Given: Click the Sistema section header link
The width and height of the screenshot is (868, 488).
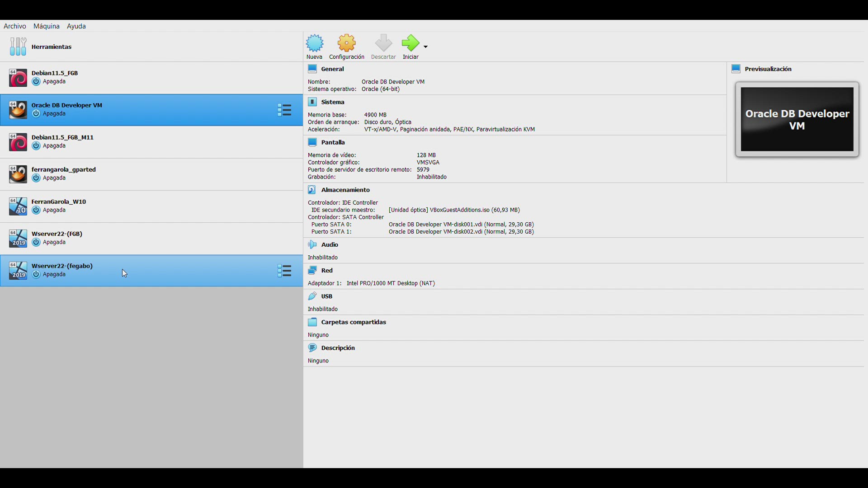Looking at the screenshot, I should 333,102.
